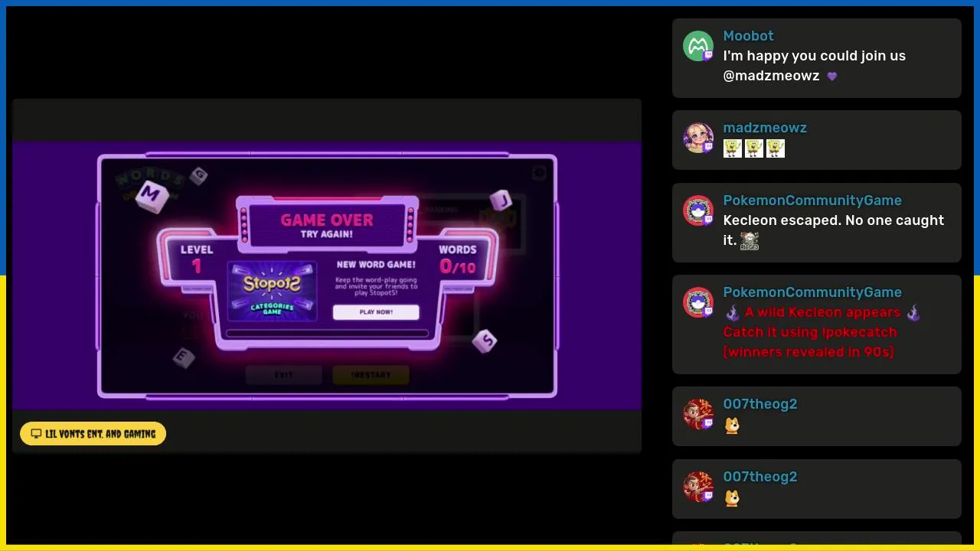
Task: Click the floating E letter cube
Action: 183,357
